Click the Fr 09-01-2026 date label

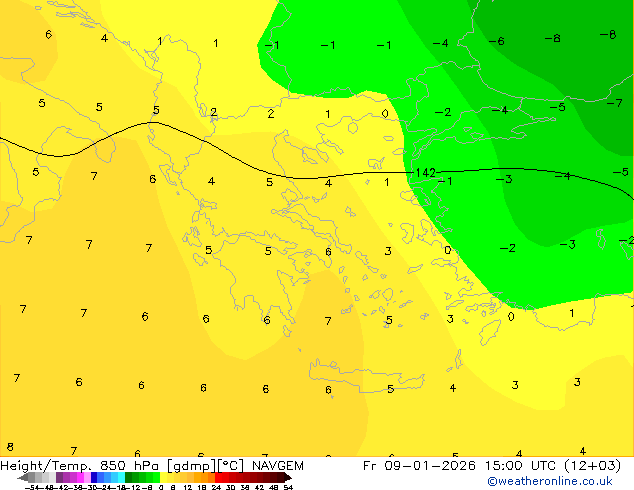(x=419, y=466)
